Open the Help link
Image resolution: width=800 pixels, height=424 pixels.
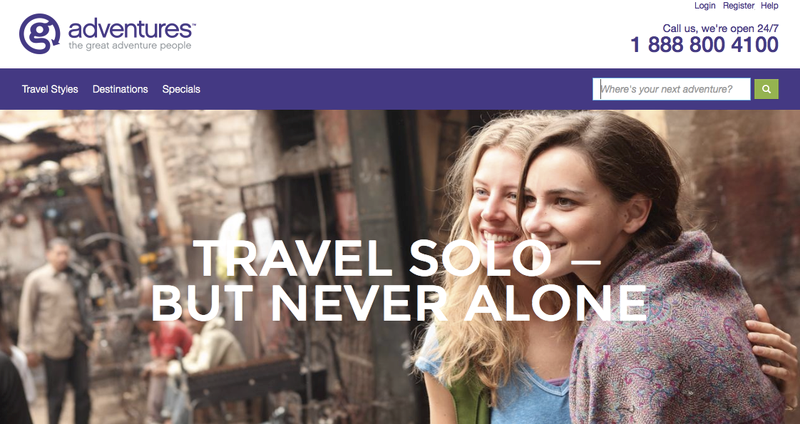[769, 6]
